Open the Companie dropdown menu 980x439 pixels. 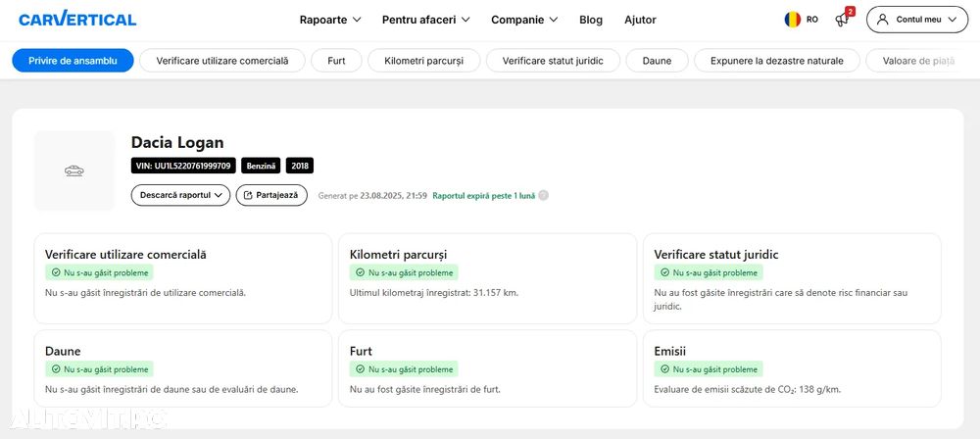point(524,20)
